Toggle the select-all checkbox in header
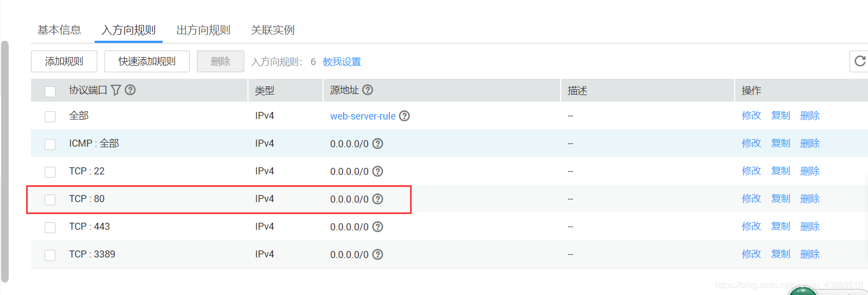This screenshot has width=868, height=295. point(50,91)
